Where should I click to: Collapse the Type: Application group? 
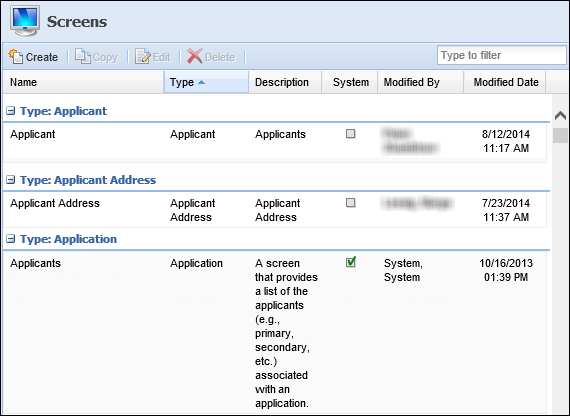[x=11, y=239]
